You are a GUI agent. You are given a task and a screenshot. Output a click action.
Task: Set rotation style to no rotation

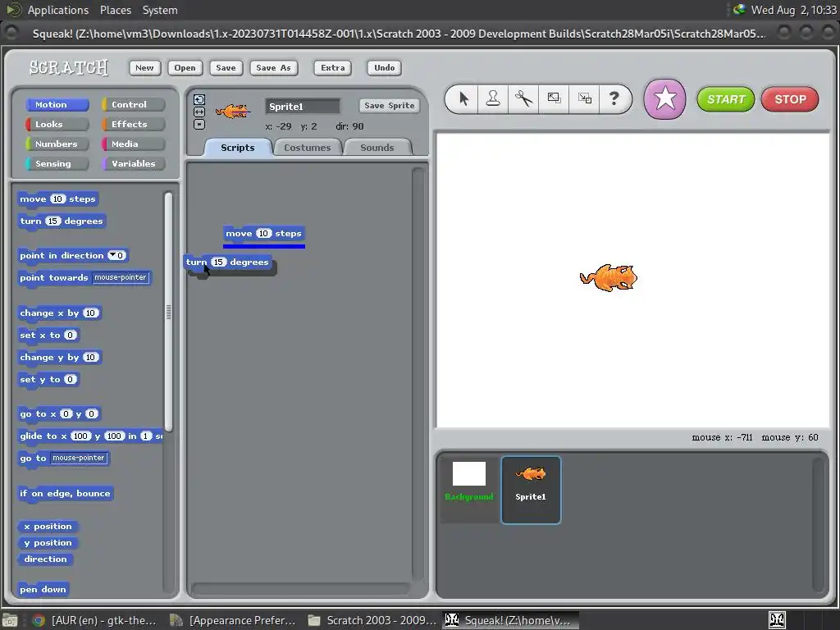(x=199, y=125)
